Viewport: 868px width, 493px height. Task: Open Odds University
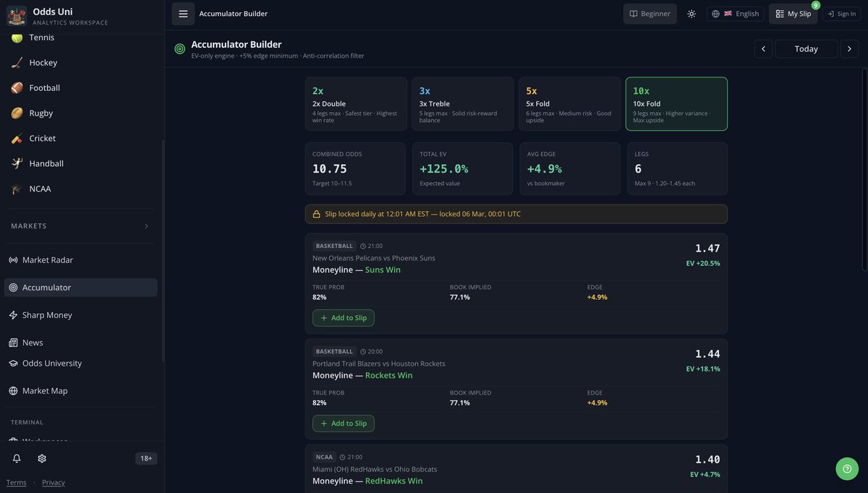tap(82, 364)
